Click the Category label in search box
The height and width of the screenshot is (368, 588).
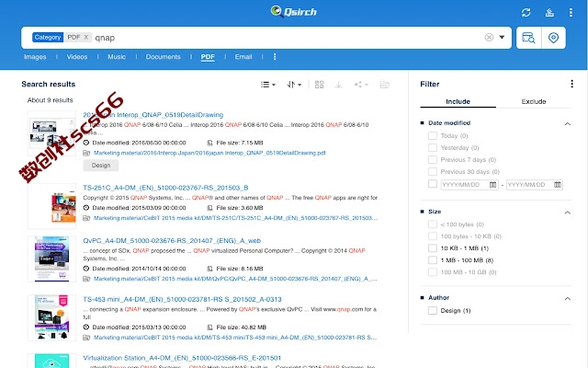click(48, 37)
